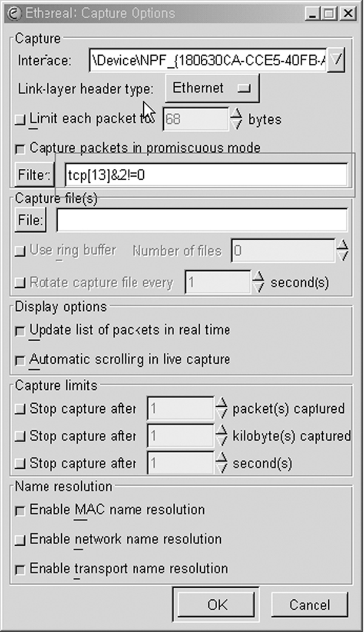Enable network name resolution checkbox
This screenshot has height=632, width=364.
[x=20, y=540]
